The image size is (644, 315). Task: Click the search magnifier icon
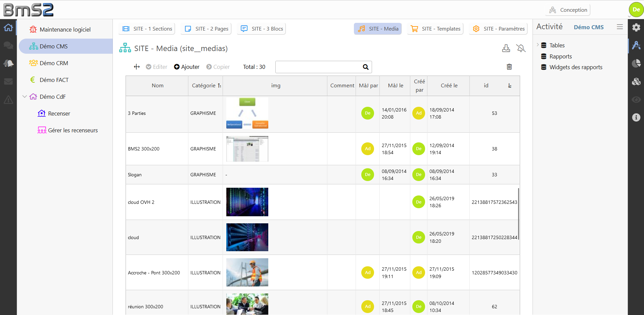(366, 67)
